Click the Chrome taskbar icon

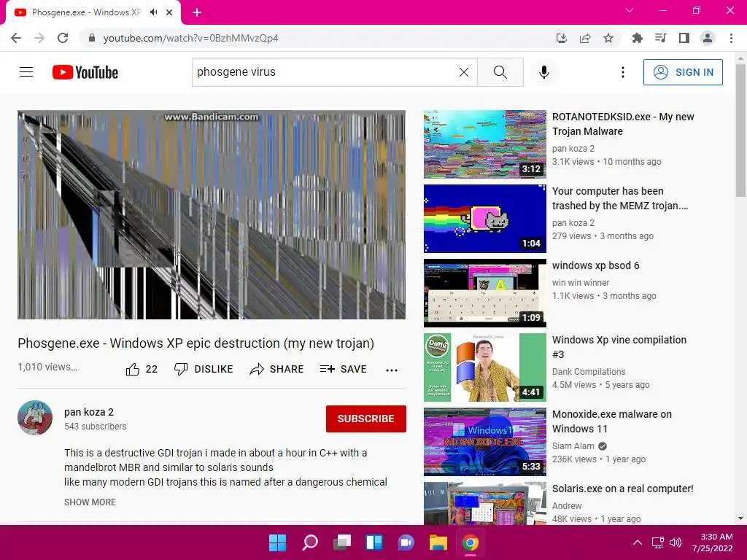(x=471, y=542)
